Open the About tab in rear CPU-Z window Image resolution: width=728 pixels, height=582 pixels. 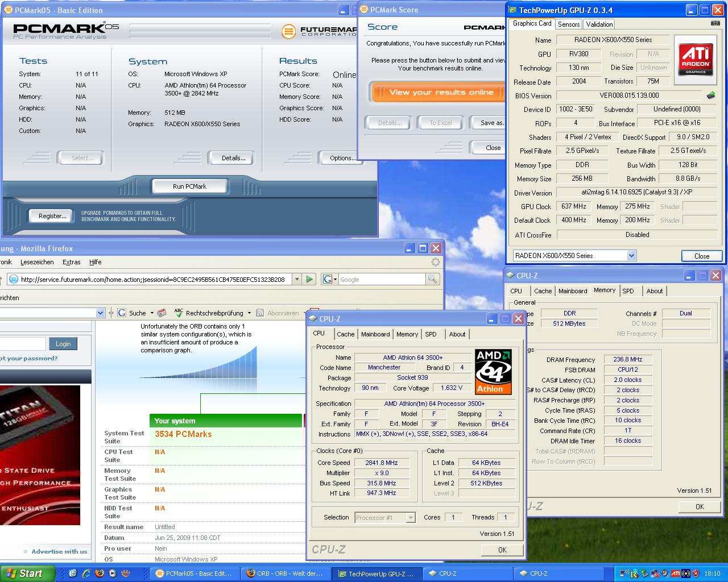click(x=655, y=291)
